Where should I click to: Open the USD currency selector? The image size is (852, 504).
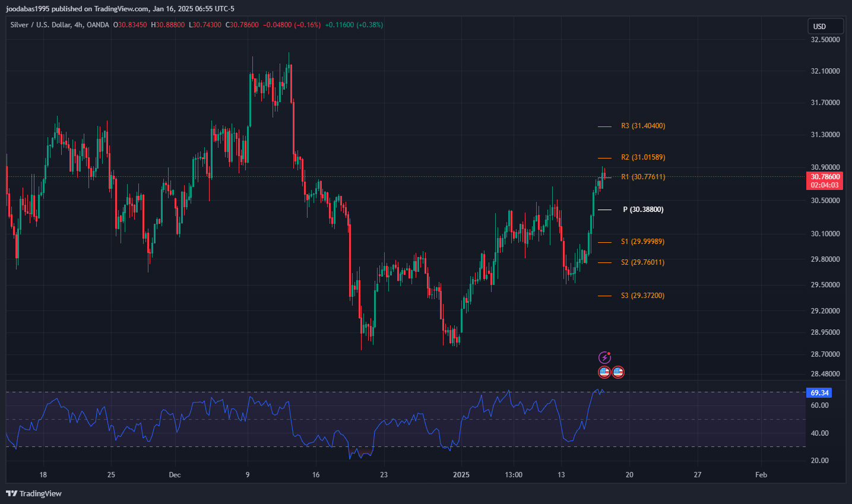point(825,26)
